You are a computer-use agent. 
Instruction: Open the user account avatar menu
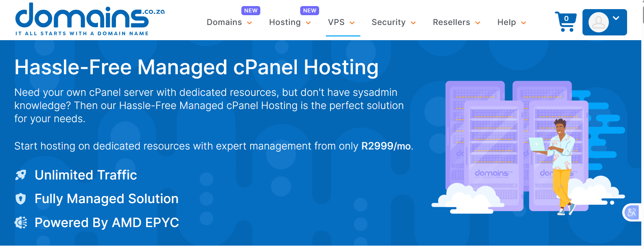[598, 23]
